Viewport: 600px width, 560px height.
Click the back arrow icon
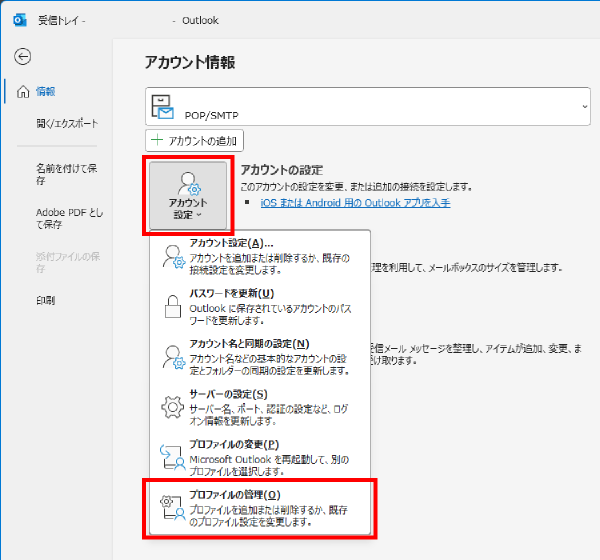pyautogui.click(x=23, y=57)
